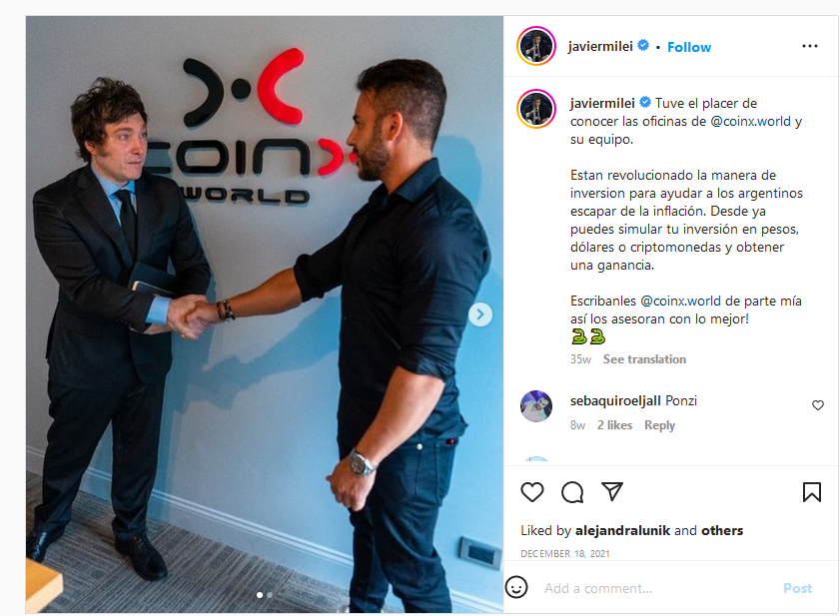Click See translation under the caption
This screenshot has height=616, width=840.
coord(644,358)
